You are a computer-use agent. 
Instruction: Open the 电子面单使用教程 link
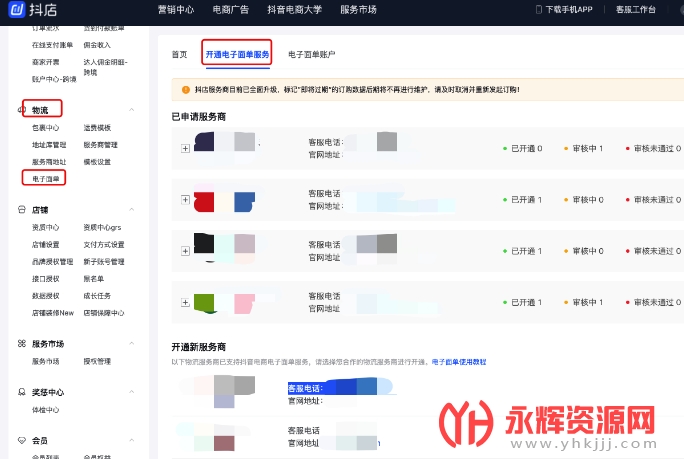(x=459, y=362)
